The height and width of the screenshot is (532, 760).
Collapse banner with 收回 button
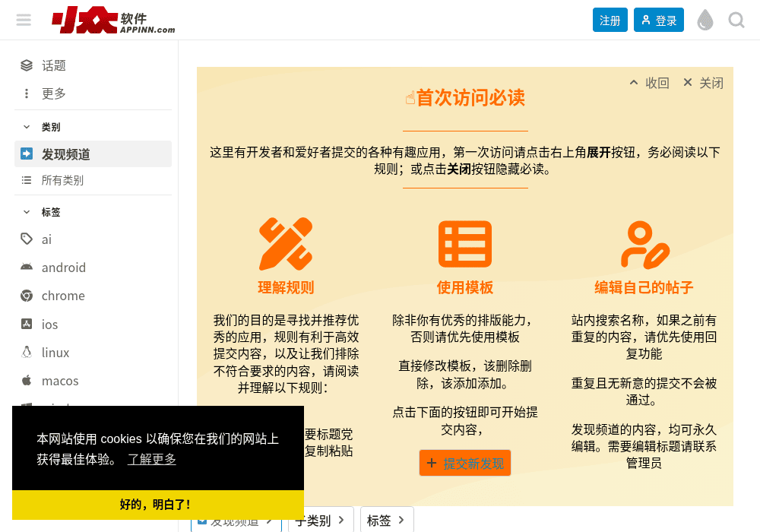[x=649, y=83]
